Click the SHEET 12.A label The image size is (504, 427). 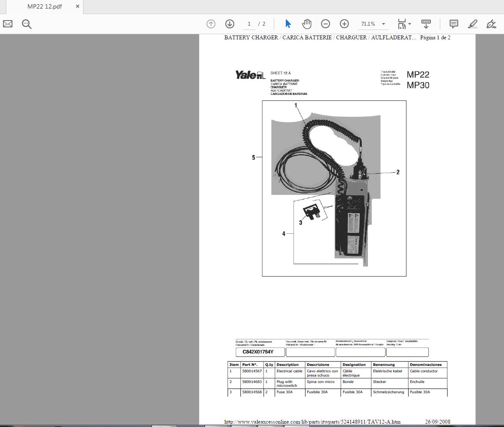(281, 73)
